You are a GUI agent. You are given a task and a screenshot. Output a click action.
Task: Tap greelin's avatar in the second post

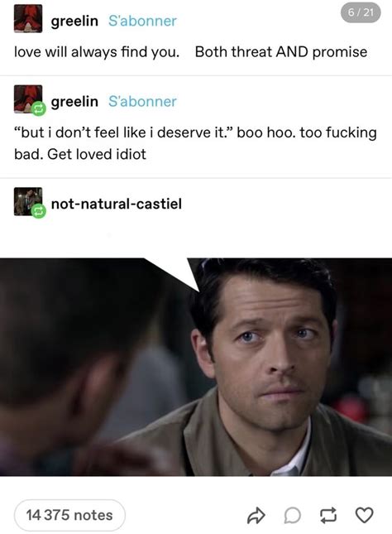(28, 99)
